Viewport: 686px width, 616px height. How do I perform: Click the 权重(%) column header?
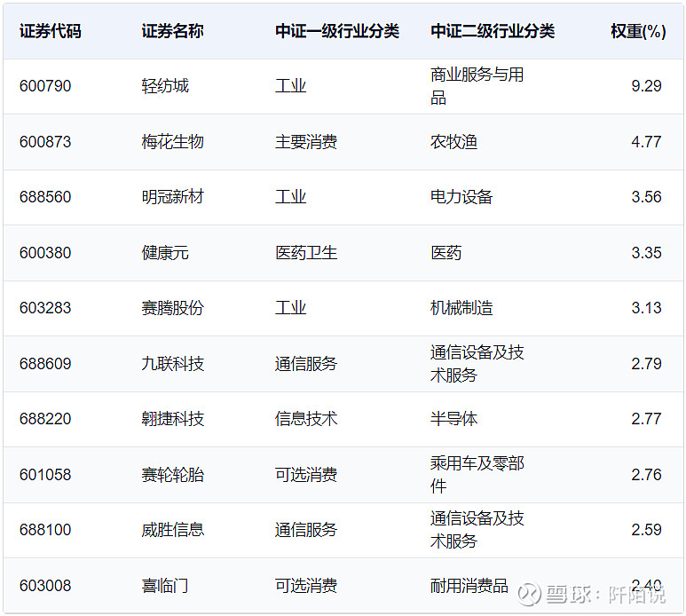[x=638, y=31]
